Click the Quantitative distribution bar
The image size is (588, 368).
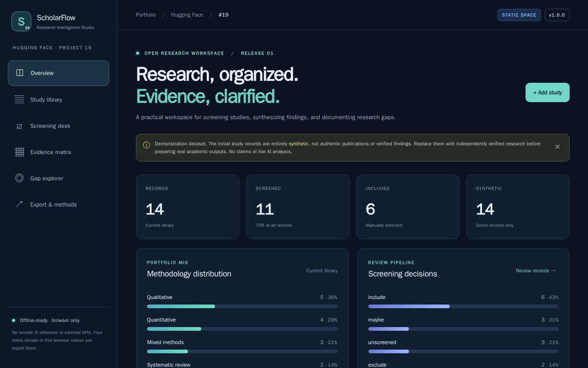(x=242, y=329)
